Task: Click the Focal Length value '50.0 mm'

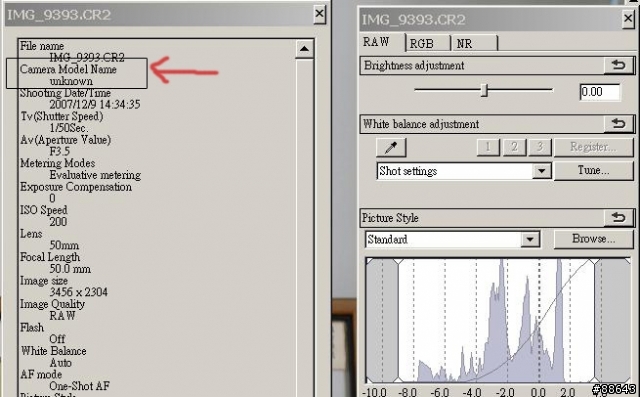Action: [70, 269]
